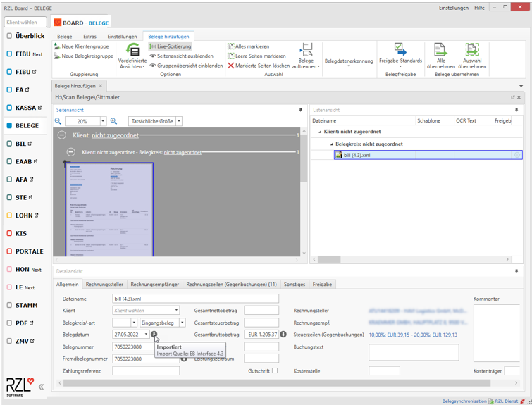Expand the Eingangsbeleg dropdown
This screenshot has height=405, width=532.
point(182,323)
